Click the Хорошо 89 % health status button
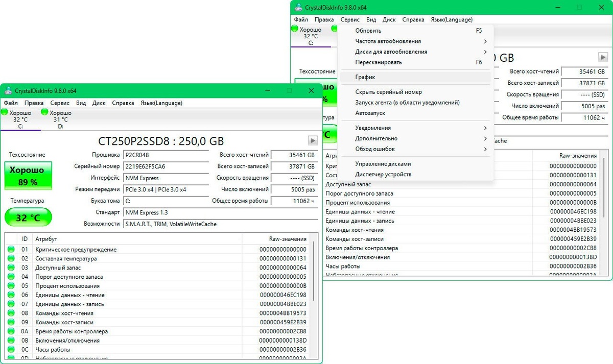 (x=28, y=175)
